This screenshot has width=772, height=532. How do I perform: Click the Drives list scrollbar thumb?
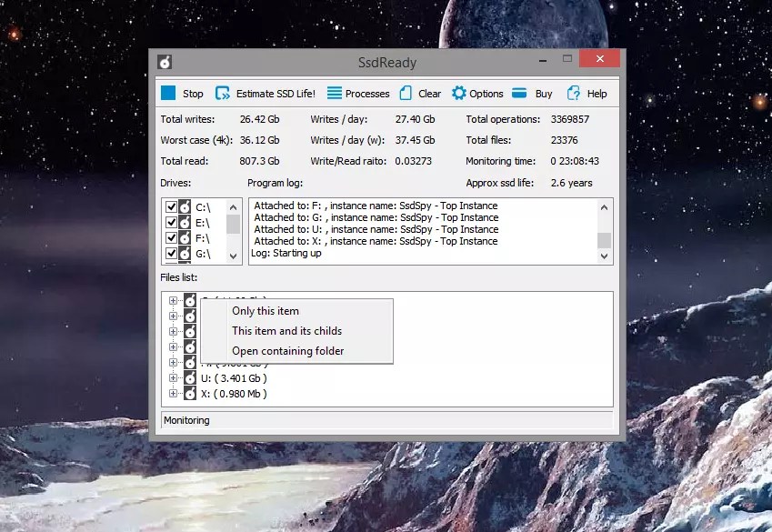click(x=234, y=224)
